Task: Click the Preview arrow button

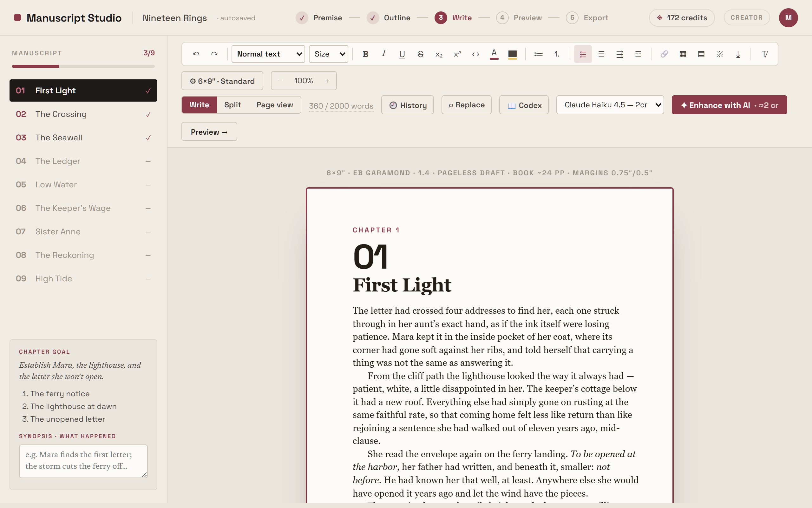Action: pos(209,132)
